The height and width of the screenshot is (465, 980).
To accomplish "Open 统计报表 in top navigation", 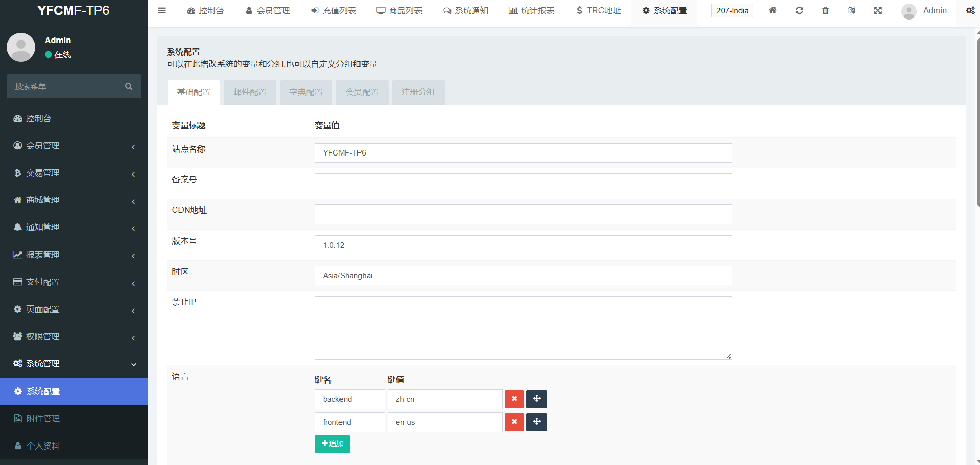I will [531, 10].
